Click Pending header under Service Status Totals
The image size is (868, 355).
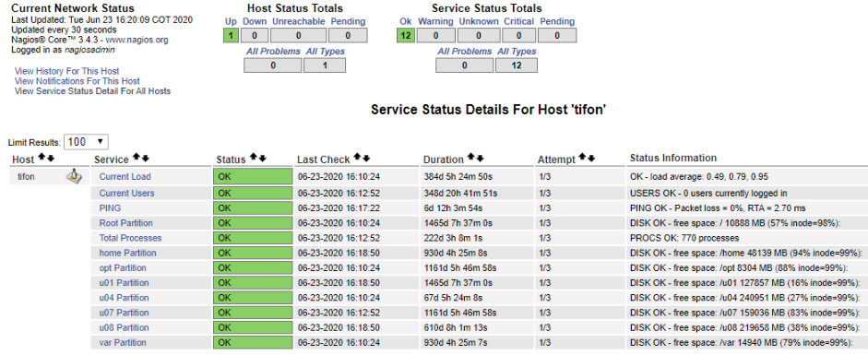pyautogui.click(x=557, y=21)
